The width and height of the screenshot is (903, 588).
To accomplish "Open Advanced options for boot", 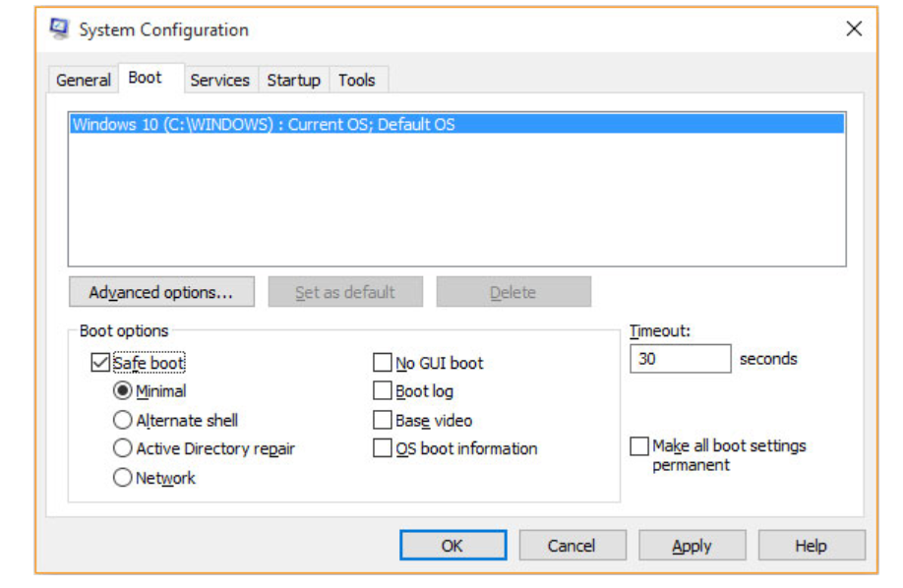I will point(161,292).
